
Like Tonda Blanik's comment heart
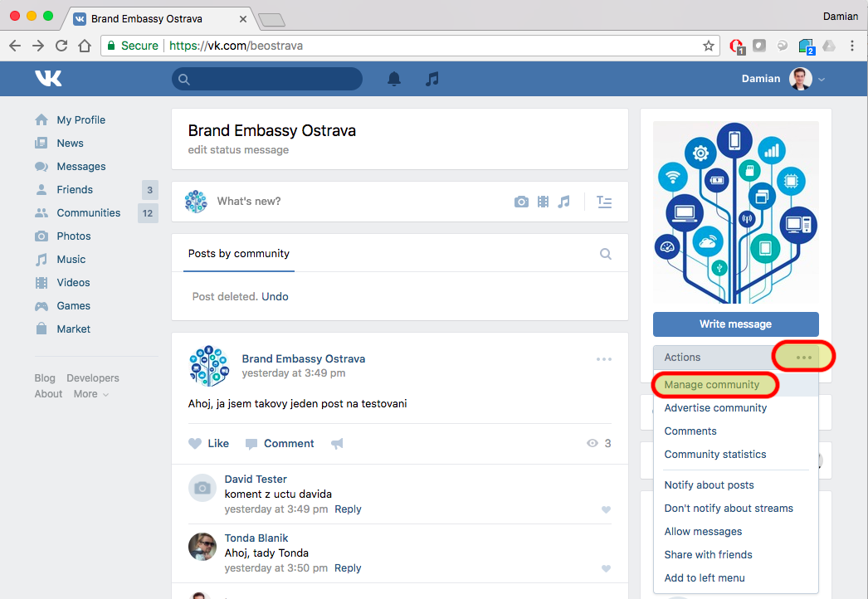606,568
